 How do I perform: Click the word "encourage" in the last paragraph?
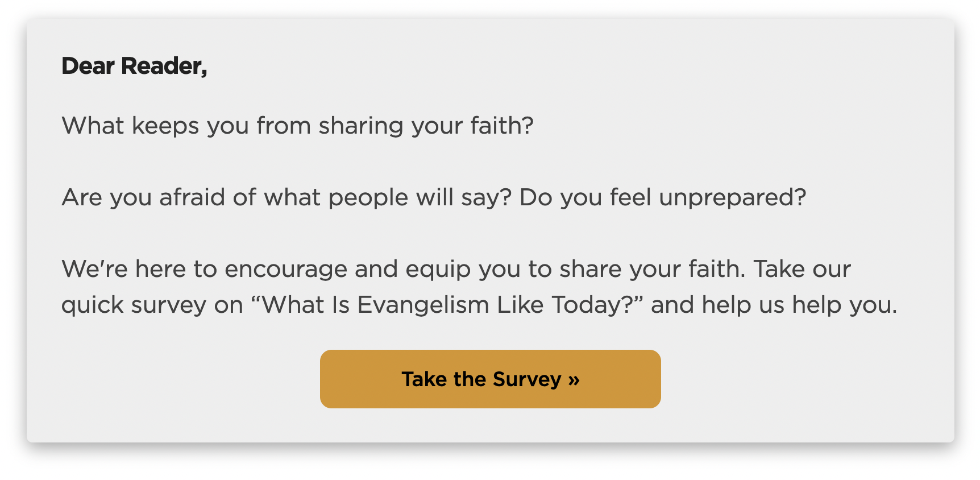pos(286,269)
